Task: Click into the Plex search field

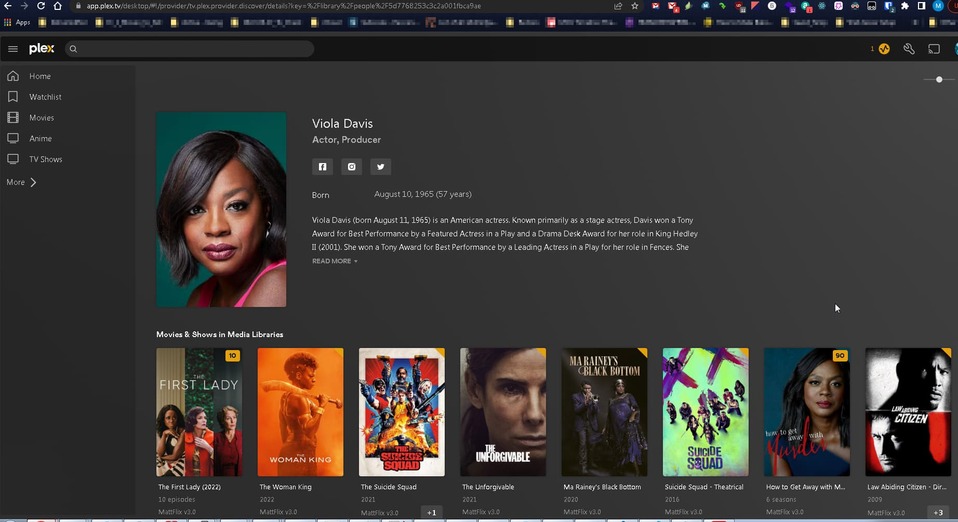Action: pos(189,49)
